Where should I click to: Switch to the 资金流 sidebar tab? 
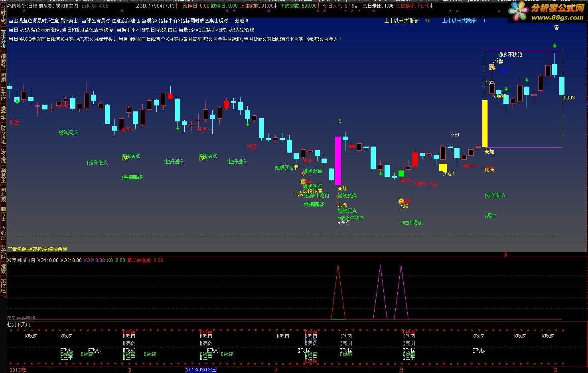pyautogui.click(x=3, y=156)
